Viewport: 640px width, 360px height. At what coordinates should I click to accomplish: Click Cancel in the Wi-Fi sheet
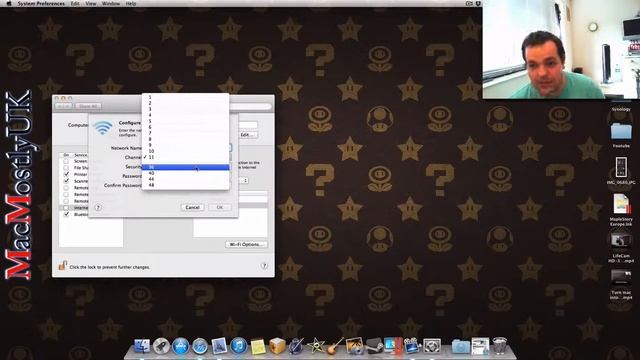point(192,207)
